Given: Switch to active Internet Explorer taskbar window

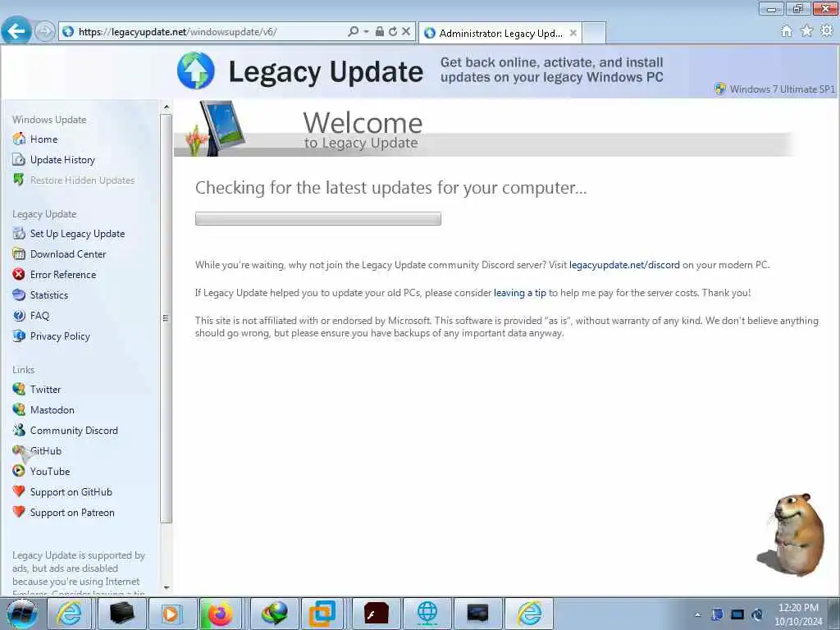Looking at the screenshot, I should point(529,614).
